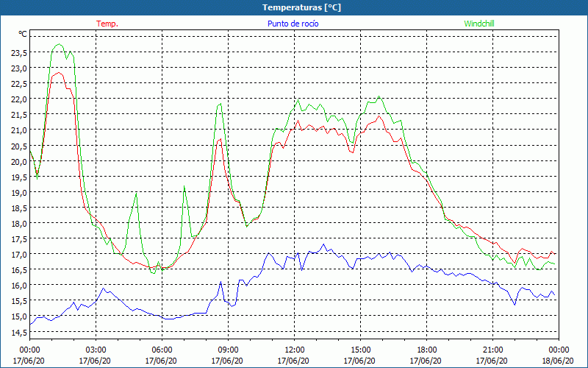
Task: Click the '16,5' y-axis value
Action: [x=19, y=270]
